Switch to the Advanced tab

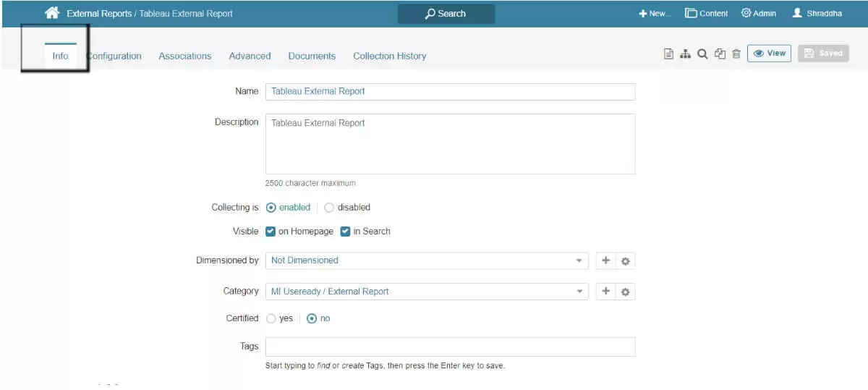coord(250,56)
